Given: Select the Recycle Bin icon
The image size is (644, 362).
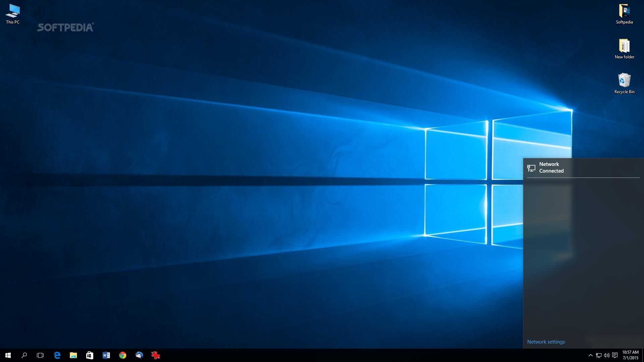Looking at the screenshot, I should pyautogui.click(x=624, y=84).
